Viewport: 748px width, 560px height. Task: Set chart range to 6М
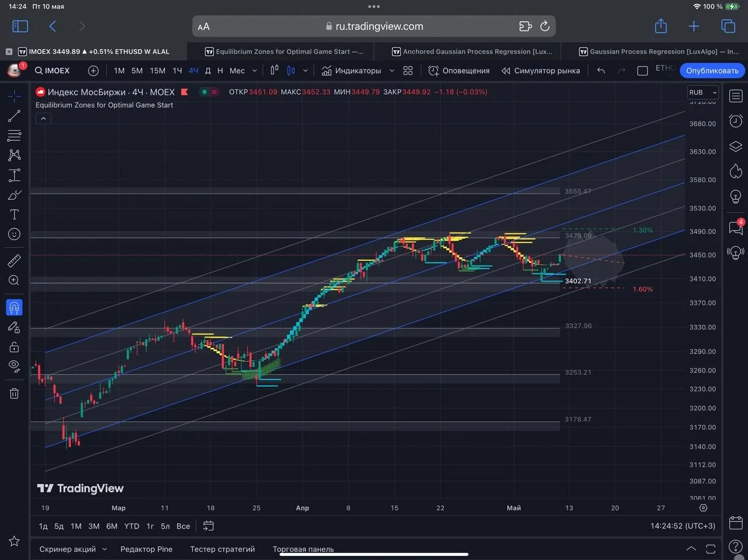[112, 526]
